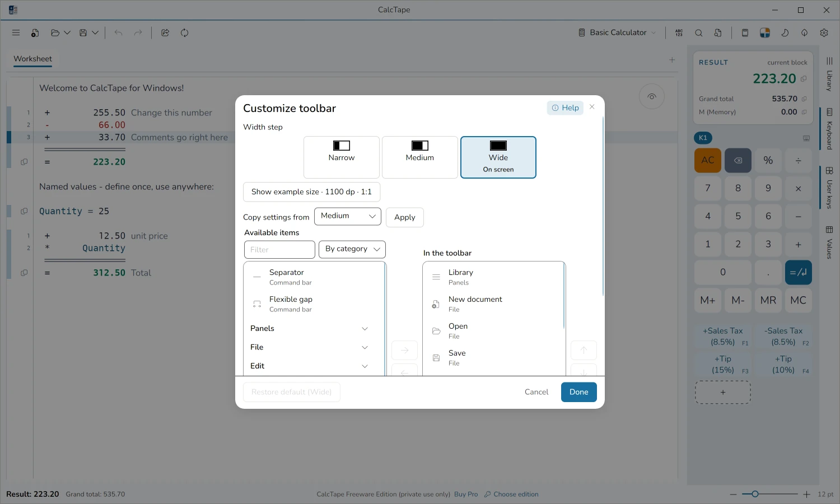Click the Help button in the dialog
The width and height of the screenshot is (840, 504).
[565, 108]
